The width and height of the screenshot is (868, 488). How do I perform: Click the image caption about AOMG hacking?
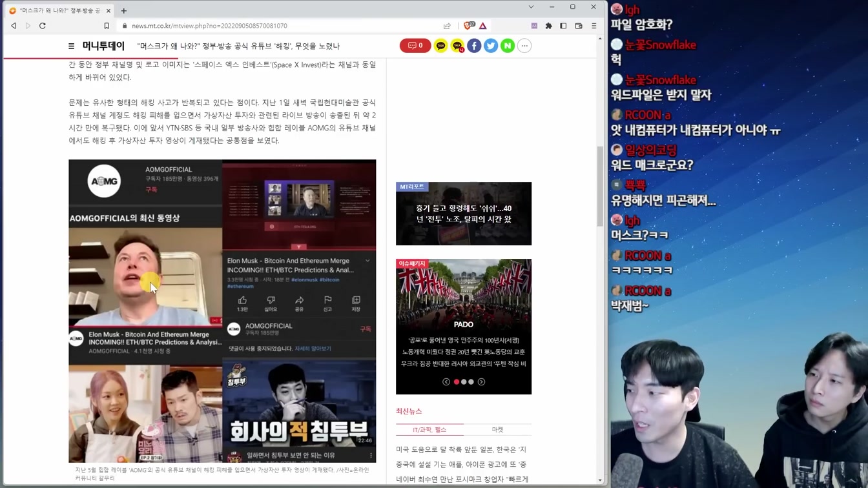[x=222, y=474]
